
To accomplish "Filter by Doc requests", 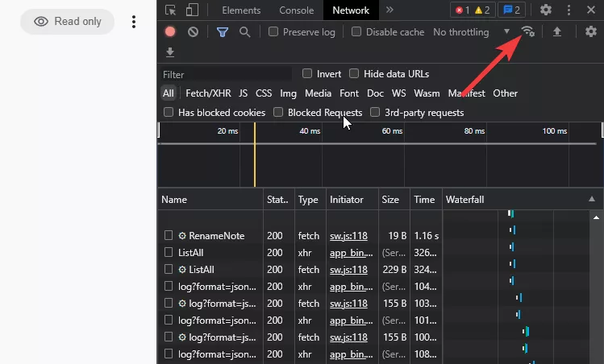I will pos(375,93).
